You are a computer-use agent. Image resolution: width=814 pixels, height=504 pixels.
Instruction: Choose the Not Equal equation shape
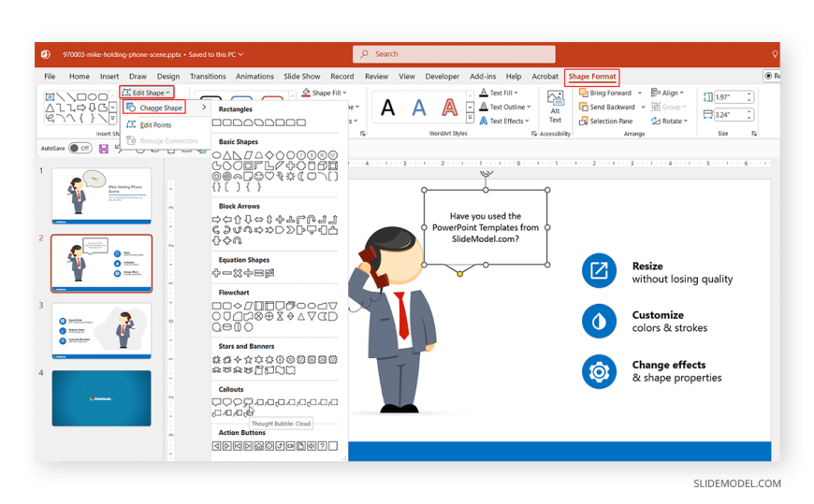click(x=269, y=273)
